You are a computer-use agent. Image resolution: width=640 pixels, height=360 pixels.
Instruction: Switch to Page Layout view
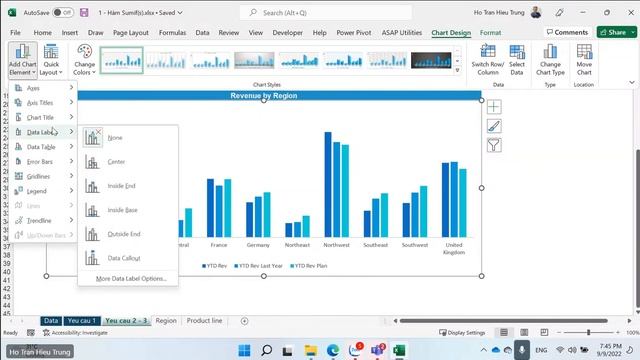[524, 333]
